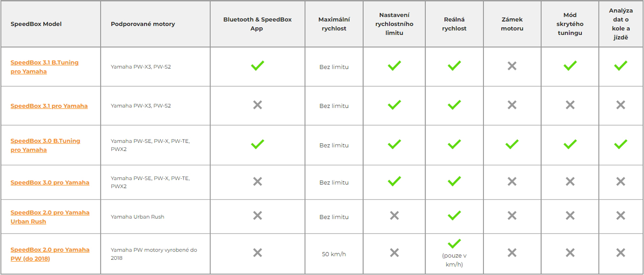This screenshot has height=275, width=644.
Task: Open SpeedBox 2.0 pro Yamaha Urban Rush link
Action: click(x=50, y=217)
